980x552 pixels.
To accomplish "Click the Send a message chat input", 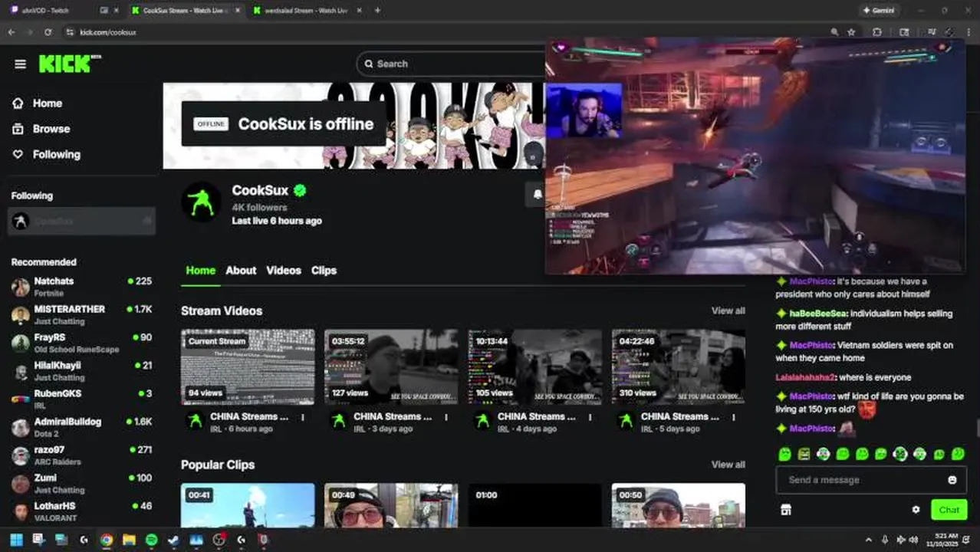I will pos(871,480).
